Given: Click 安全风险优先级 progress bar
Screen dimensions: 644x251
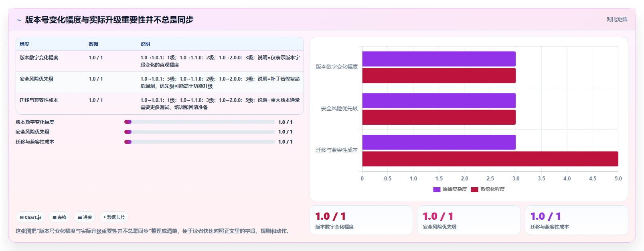Looking at the screenshot, I should pyautogui.click(x=199, y=132).
